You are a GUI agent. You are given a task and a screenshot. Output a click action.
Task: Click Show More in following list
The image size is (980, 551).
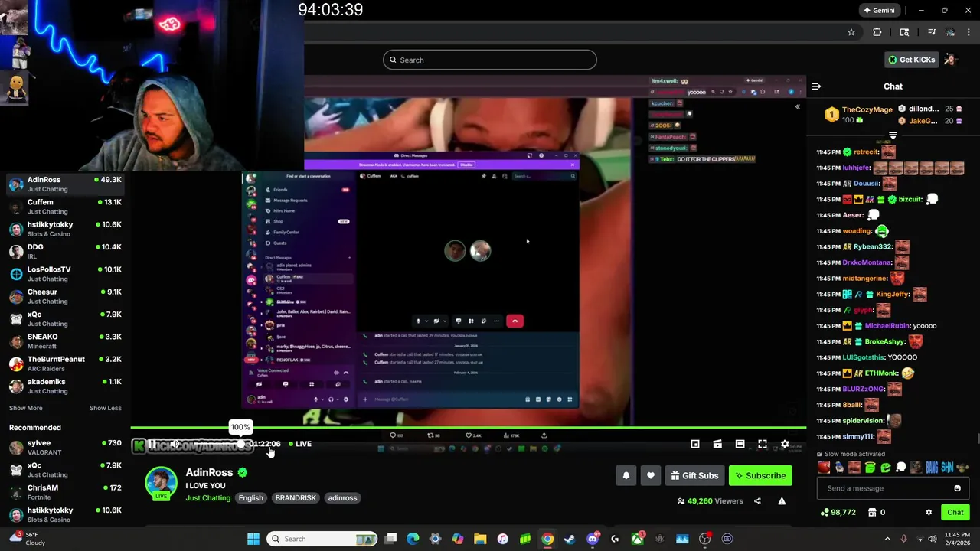(26, 408)
